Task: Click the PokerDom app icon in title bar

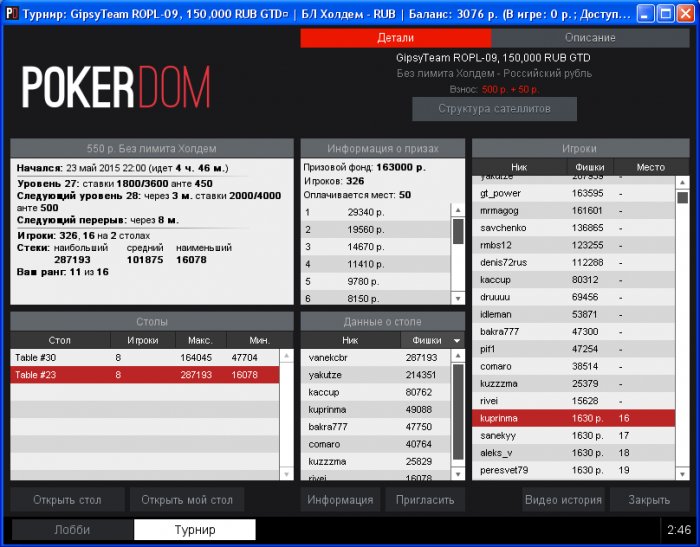Action: (12, 13)
